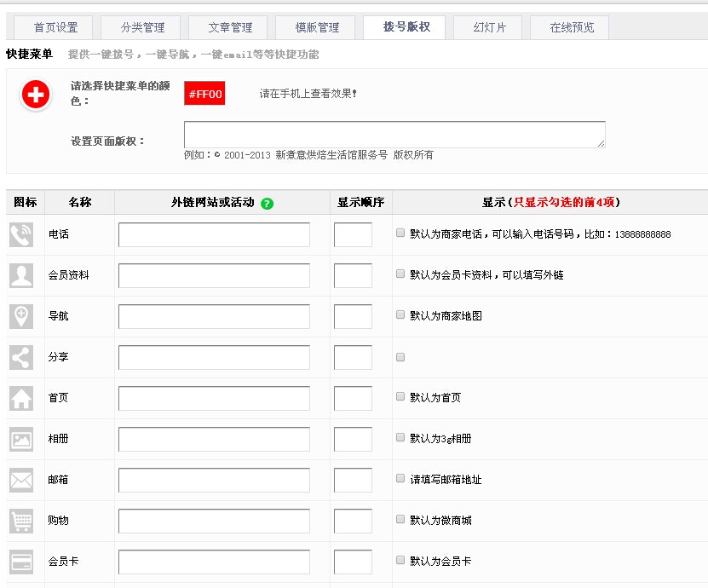Click the share icon in the 分享 row
The width and height of the screenshot is (708, 588).
click(x=21, y=357)
